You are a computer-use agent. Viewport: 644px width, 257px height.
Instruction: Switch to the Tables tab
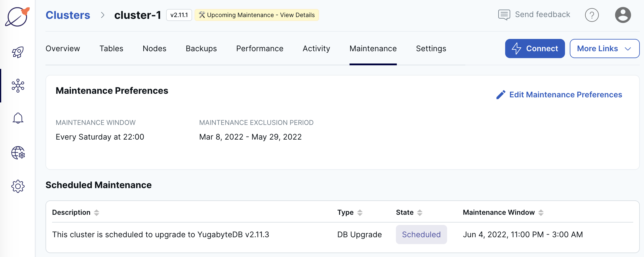(x=111, y=49)
